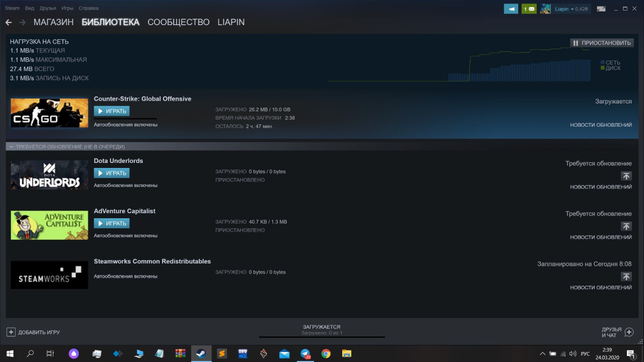644x362 pixels.
Task: Open the AdVenture Capitalist thumbnail
Action: click(x=49, y=225)
